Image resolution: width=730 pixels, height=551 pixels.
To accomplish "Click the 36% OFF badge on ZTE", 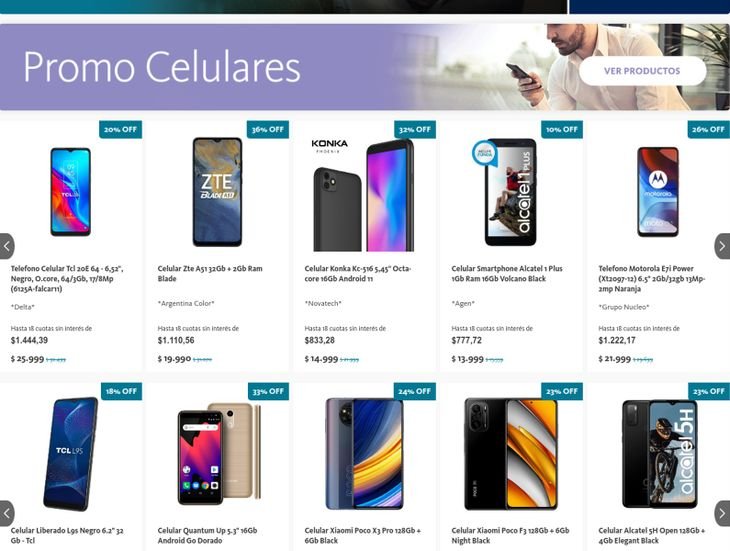I will 268,129.
